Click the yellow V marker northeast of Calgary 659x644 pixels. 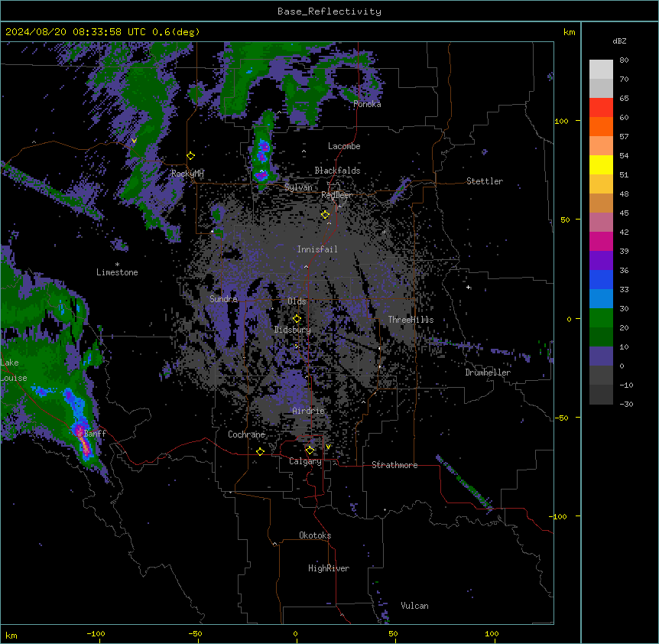pyautogui.click(x=328, y=447)
